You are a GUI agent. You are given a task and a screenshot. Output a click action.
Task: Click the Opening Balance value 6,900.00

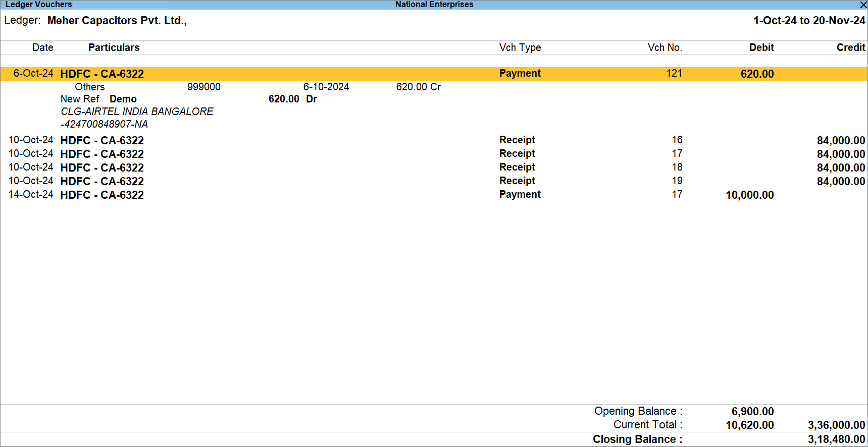(752, 411)
